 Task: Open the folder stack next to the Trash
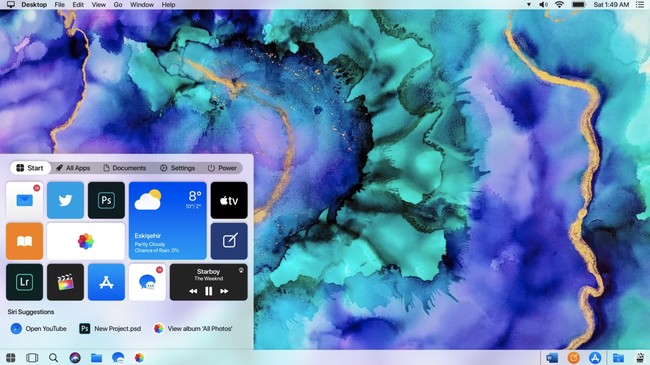point(618,358)
